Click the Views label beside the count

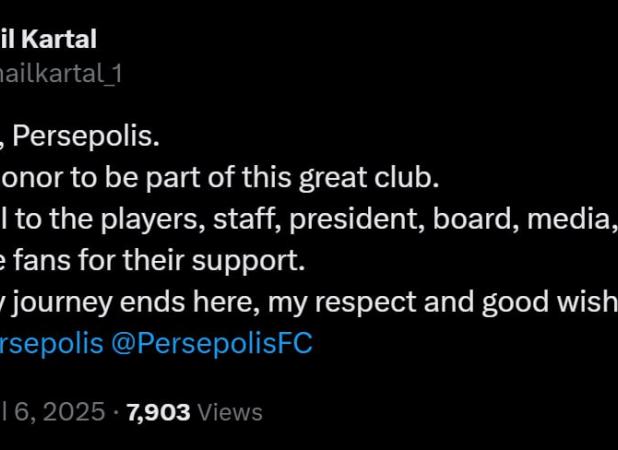[x=230, y=412]
